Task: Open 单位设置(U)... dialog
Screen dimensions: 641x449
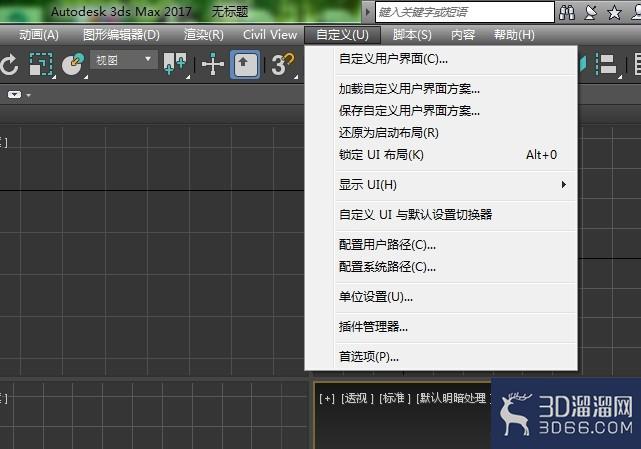Action: [441, 297]
